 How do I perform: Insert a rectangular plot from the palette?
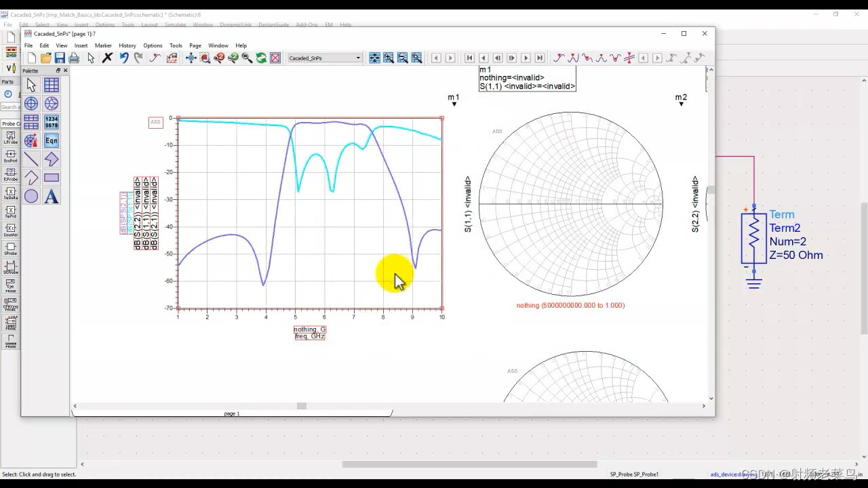pos(52,85)
